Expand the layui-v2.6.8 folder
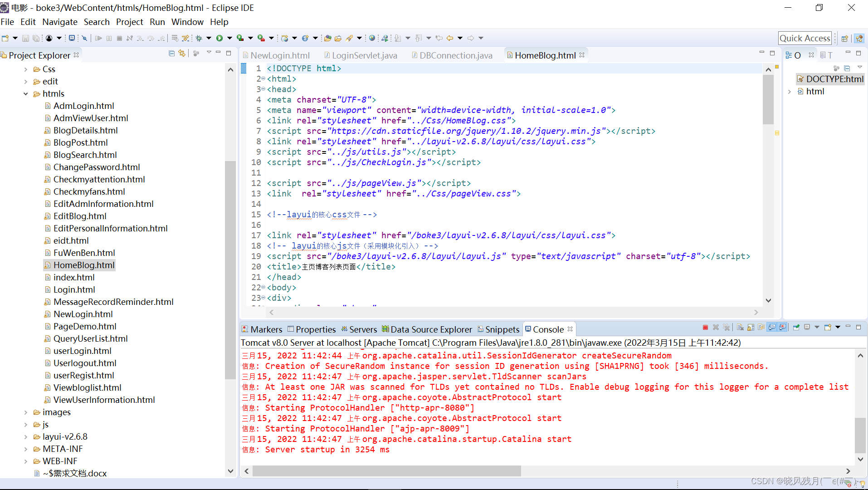Screen dimensions: 868x490 pyautogui.click(x=26, y=437)
